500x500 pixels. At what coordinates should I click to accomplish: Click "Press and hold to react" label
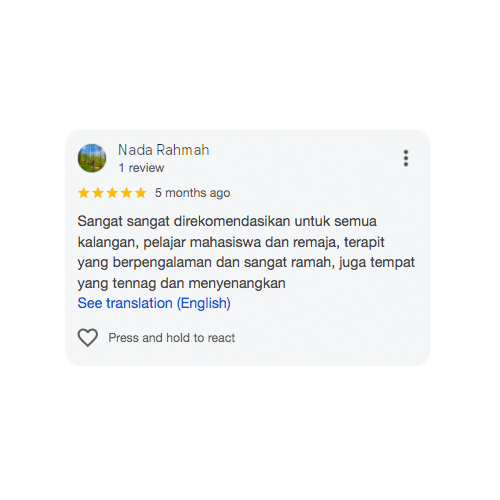172,338
